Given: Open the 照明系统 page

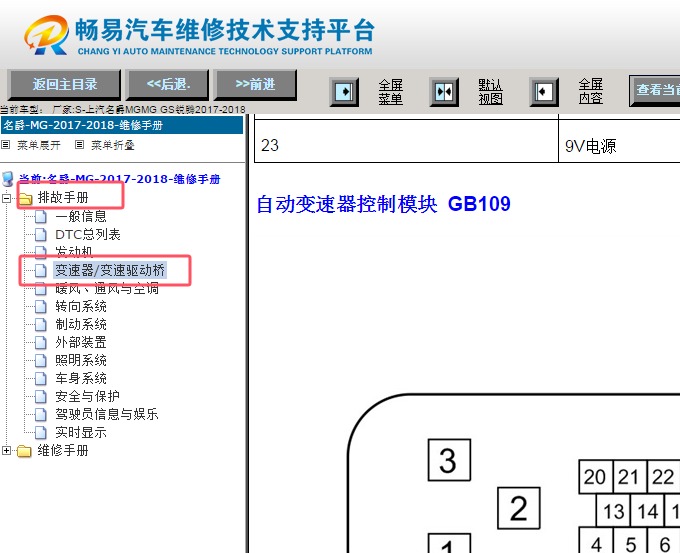Looking at the screenshot, I should tap(81, 360).
